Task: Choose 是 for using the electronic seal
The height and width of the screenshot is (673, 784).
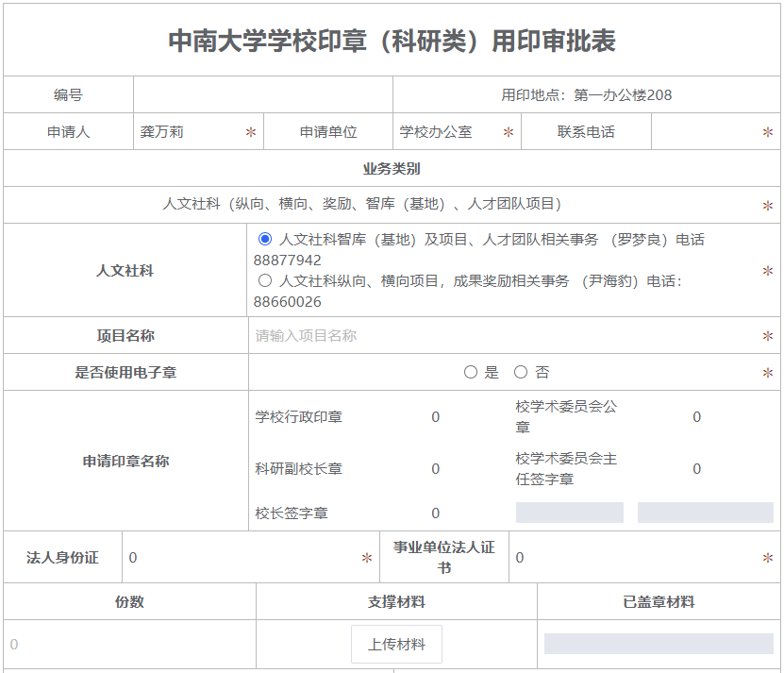Action: coord(471,372)
